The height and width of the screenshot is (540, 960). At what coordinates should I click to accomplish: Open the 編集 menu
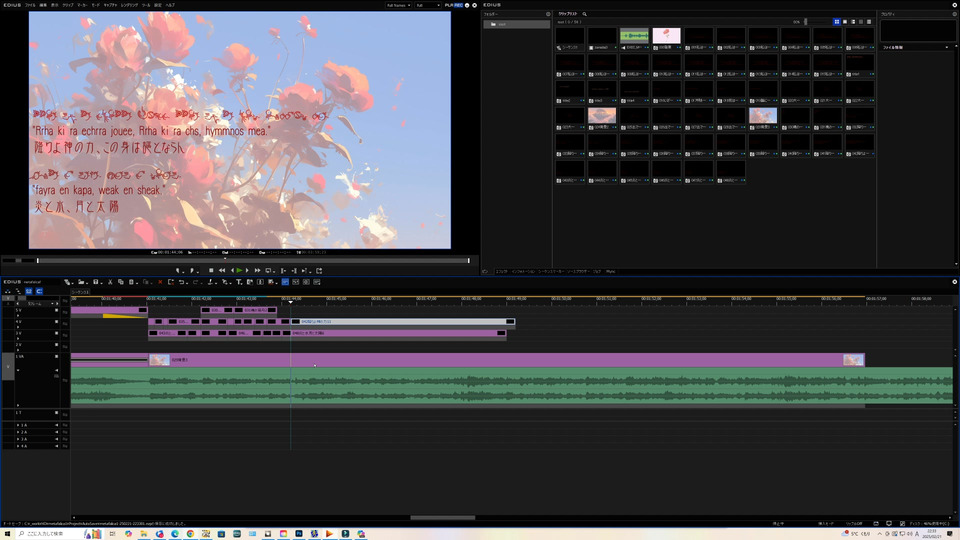[x=43, y=5]
